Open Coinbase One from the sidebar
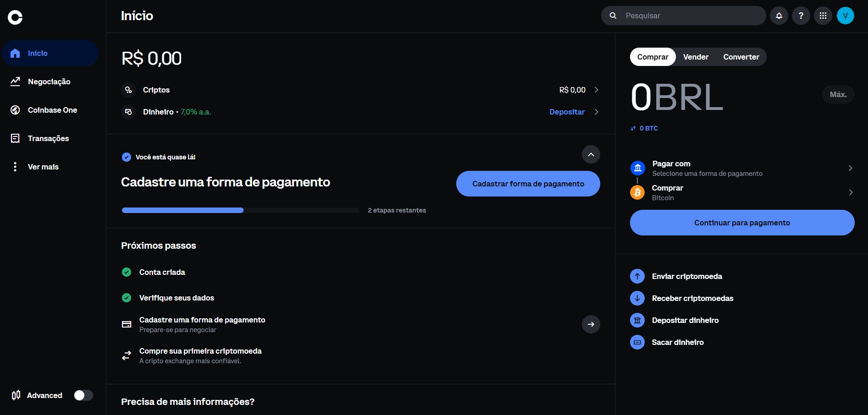This screenshot has width=868, height=415. point(15,110)
